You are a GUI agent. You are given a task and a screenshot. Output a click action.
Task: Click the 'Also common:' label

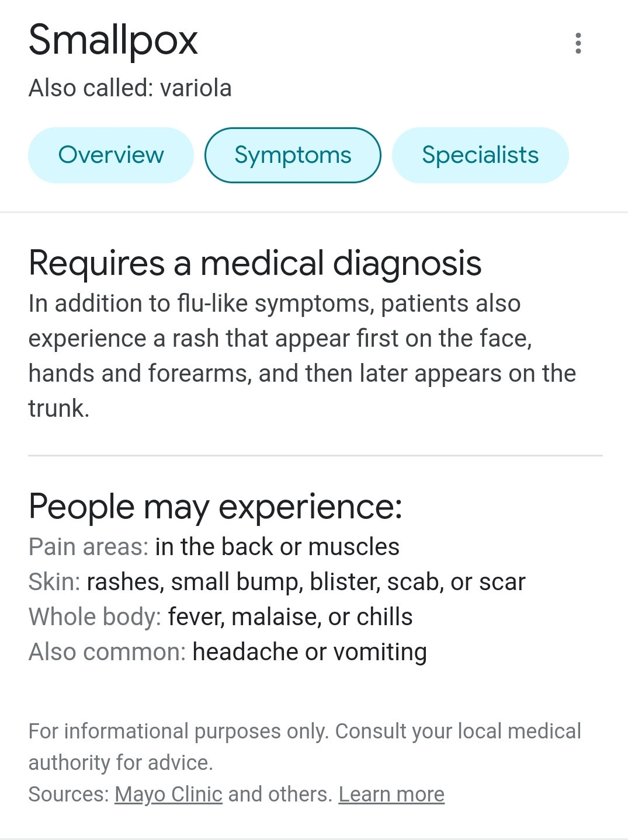click(107, 652)
